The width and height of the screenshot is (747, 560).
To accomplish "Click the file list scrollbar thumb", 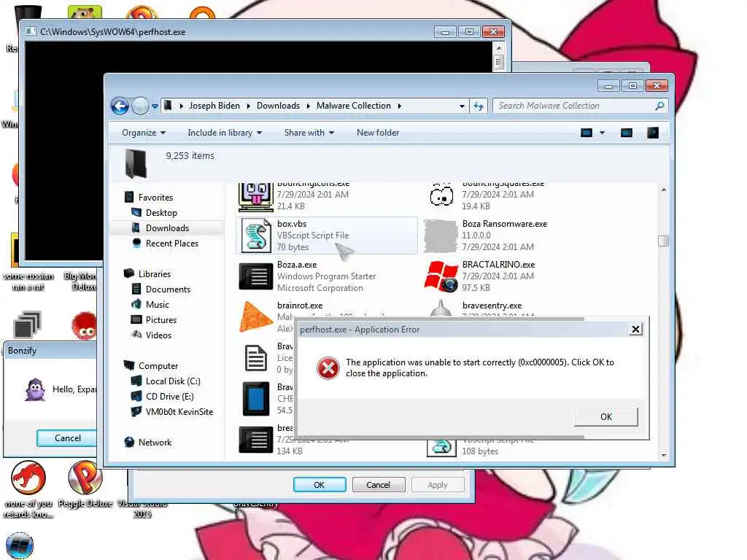I will [x=663, y=241].
